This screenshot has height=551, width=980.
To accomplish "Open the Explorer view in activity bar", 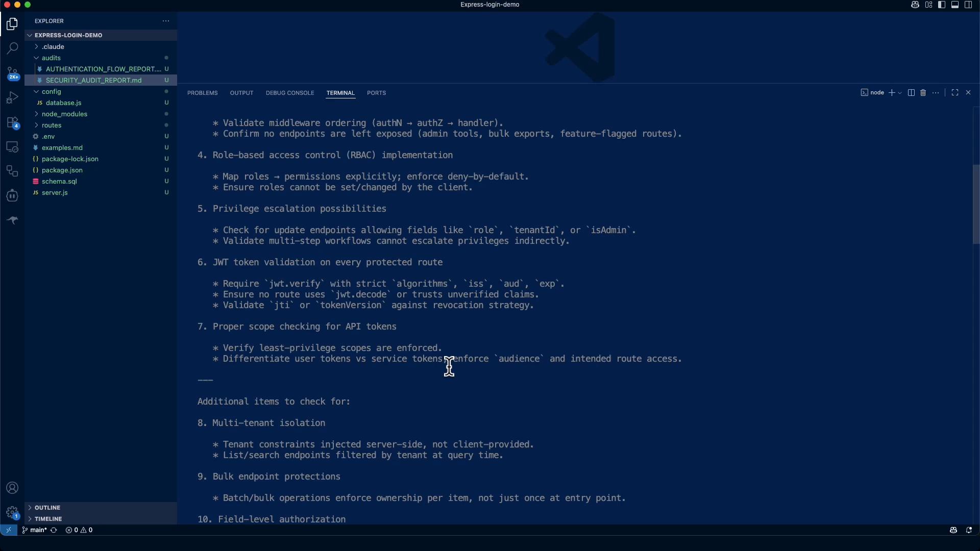I will 12,24.
